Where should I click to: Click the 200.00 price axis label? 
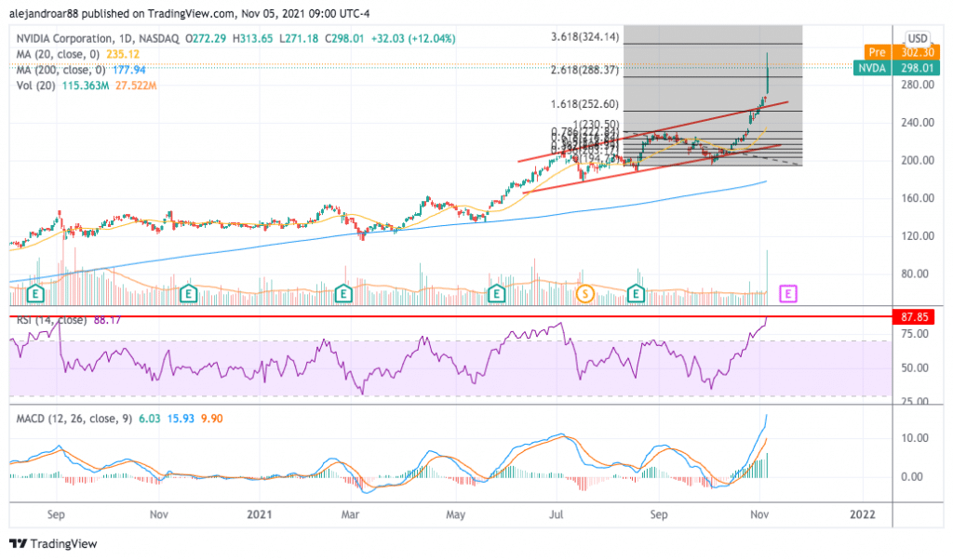[x=917, y=160]
